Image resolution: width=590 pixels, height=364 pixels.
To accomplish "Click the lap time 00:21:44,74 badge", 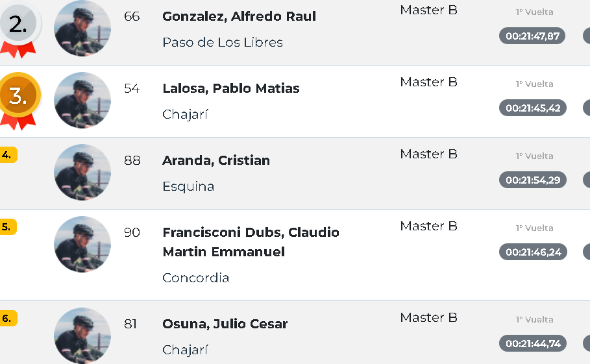I will coord(532,343).
